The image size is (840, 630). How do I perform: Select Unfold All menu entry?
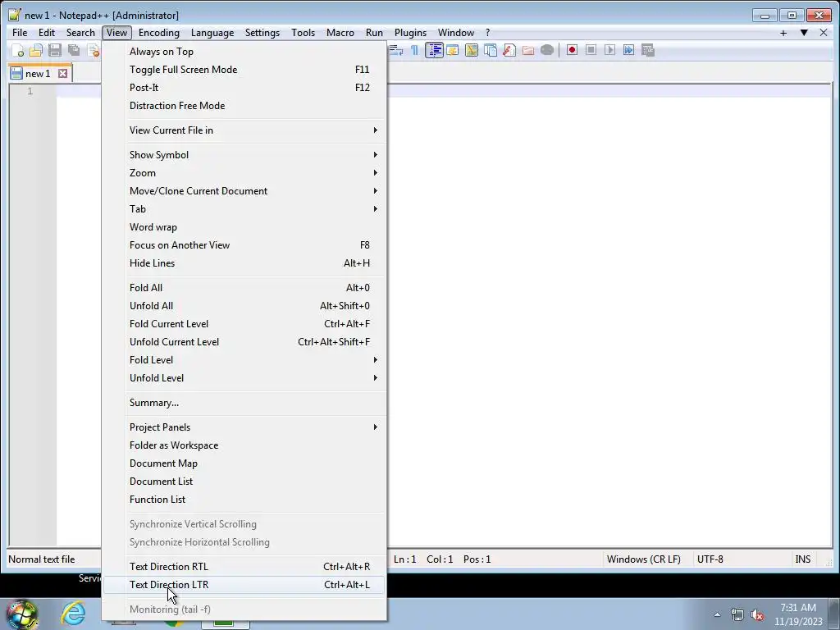point(244,306)
